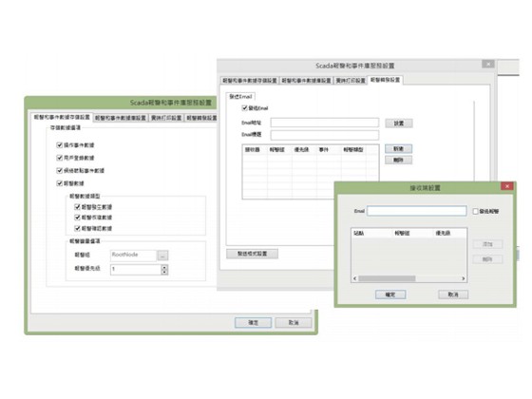This screenshot has height=399, width=532.
Task: Switch to the real-time print settings tab in the gray window
Action: pyautogui.click(x=351, y=81)
